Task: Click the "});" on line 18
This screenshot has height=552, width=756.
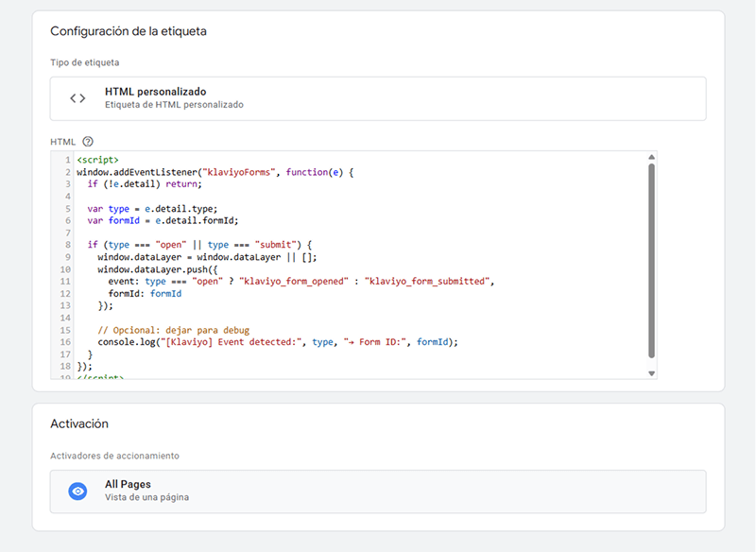Action: tap(84, 367)
